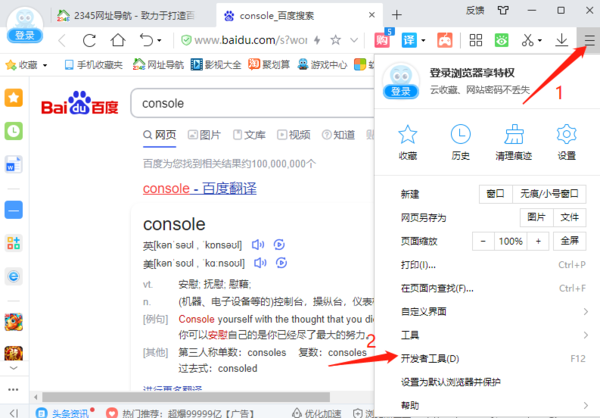Open the orange game controller icon
600x418 pixels.
click(x=445, y=40)
